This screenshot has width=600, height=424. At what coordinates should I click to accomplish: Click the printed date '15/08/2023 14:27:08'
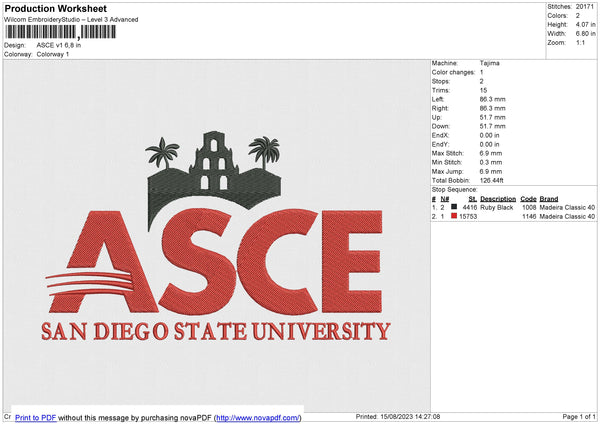(x=410, y=416)
